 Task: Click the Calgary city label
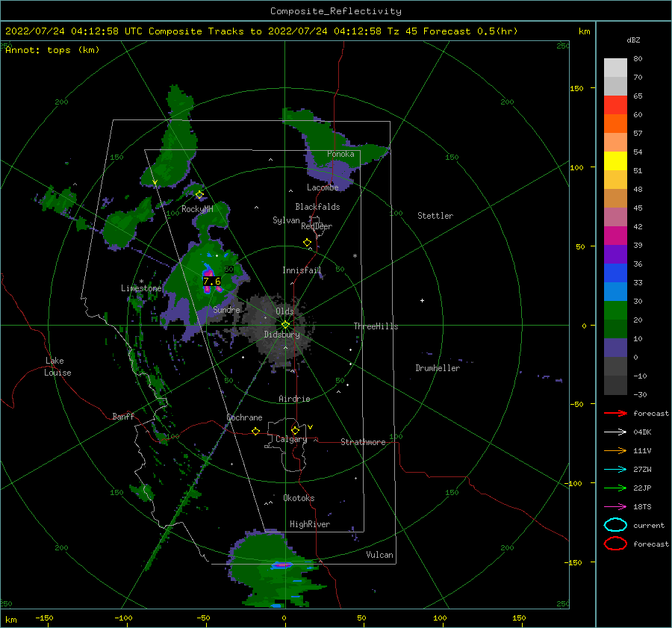[x=291, y=439]
